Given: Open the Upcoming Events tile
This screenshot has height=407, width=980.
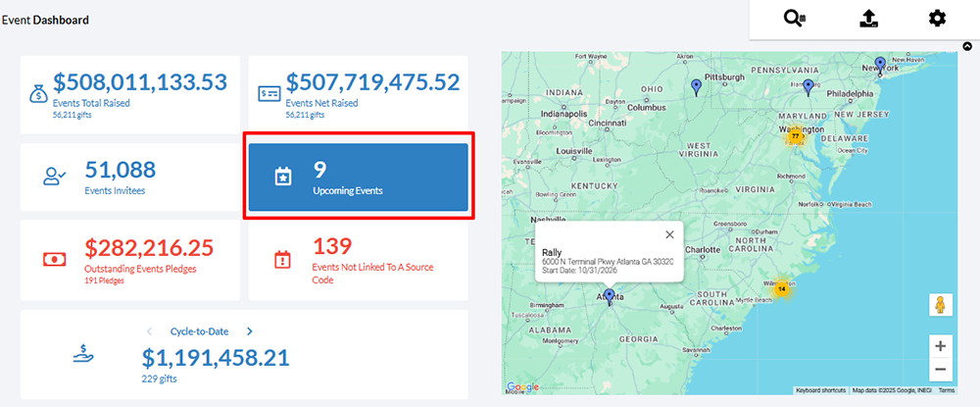Looking at the screenshot, I should [358, 177].
